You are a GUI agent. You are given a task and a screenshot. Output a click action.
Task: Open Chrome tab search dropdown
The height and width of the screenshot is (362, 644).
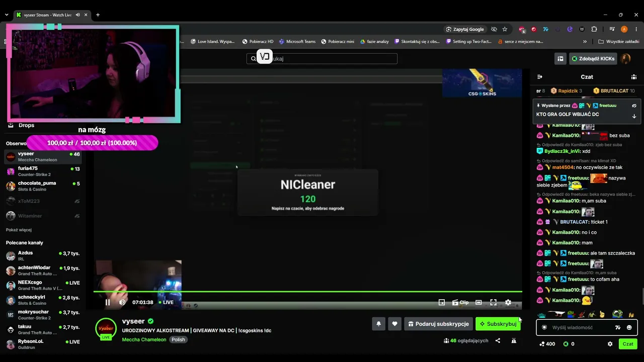(x=7, y=15)
